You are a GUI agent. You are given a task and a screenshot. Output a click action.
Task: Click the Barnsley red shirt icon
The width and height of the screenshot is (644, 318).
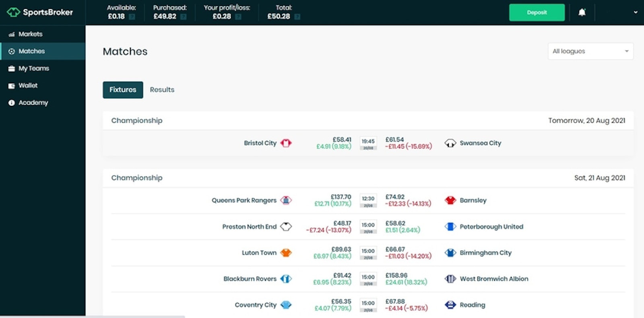click(x=450, y=200)
